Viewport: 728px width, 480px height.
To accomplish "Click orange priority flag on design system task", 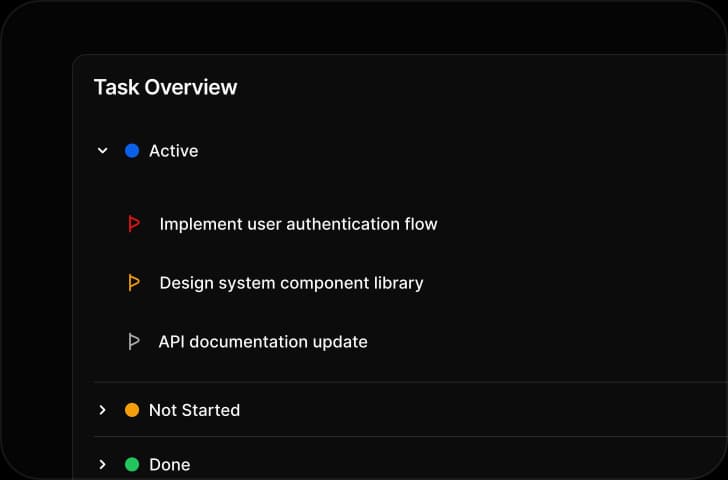I will coord(134,283).
